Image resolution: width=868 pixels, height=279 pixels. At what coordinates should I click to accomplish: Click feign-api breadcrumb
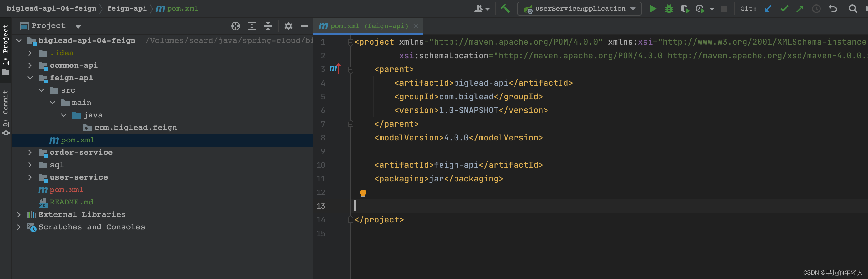tap(127, 8)
